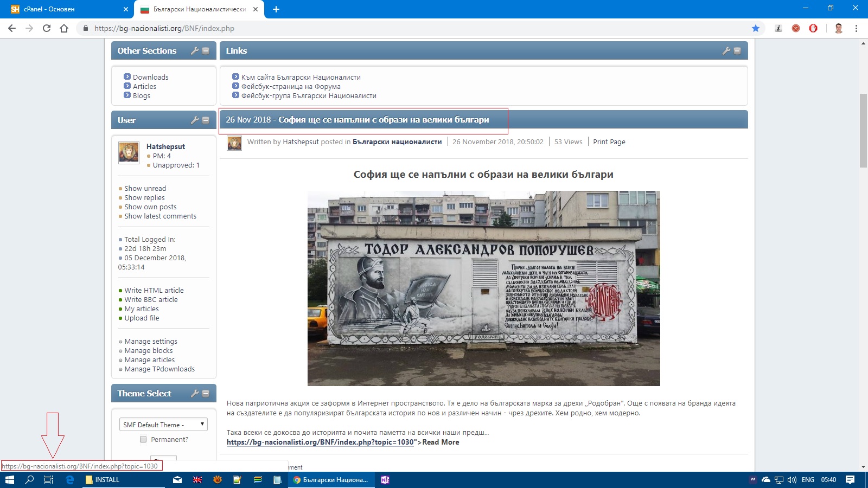The height and width of the screenshot is (488, 868).
Task: Click Write HTML article
Action: click(154, 290)
